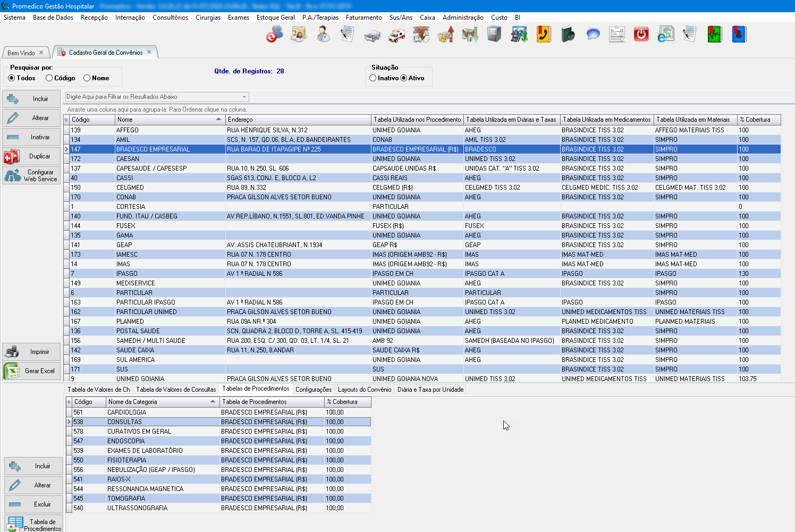This screenshot has height=532, width=795.
Task: Open the green heartbeat book icon
Action: click(x=715, y=35)
